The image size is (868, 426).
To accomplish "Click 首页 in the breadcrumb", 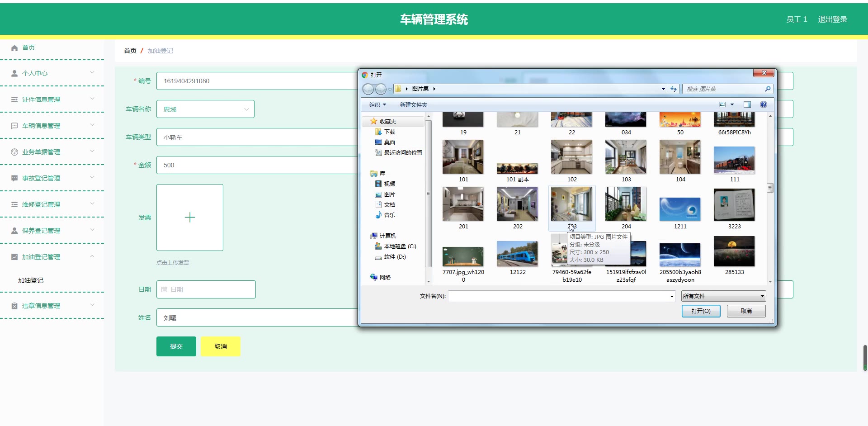I will tap(130, 51).
